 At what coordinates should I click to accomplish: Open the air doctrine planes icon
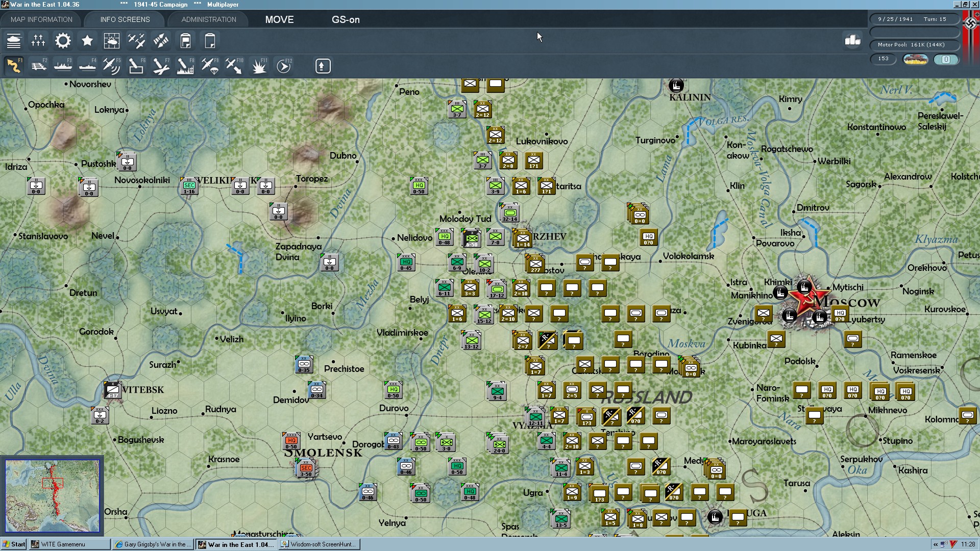(136, 40)
